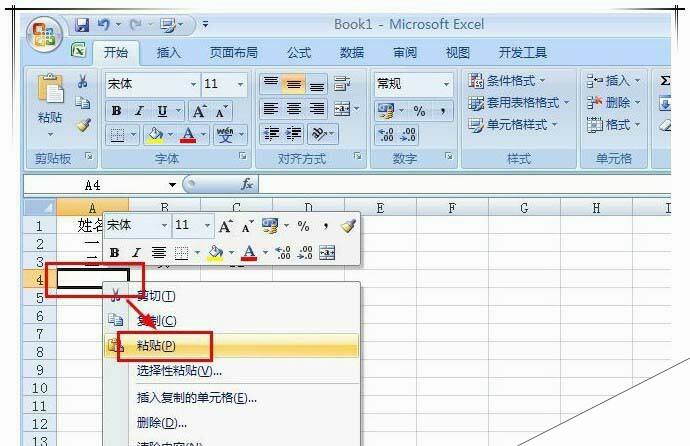Click the Name Box showing A4
Viewport: 690px width, 446px height.
(94, 185)
